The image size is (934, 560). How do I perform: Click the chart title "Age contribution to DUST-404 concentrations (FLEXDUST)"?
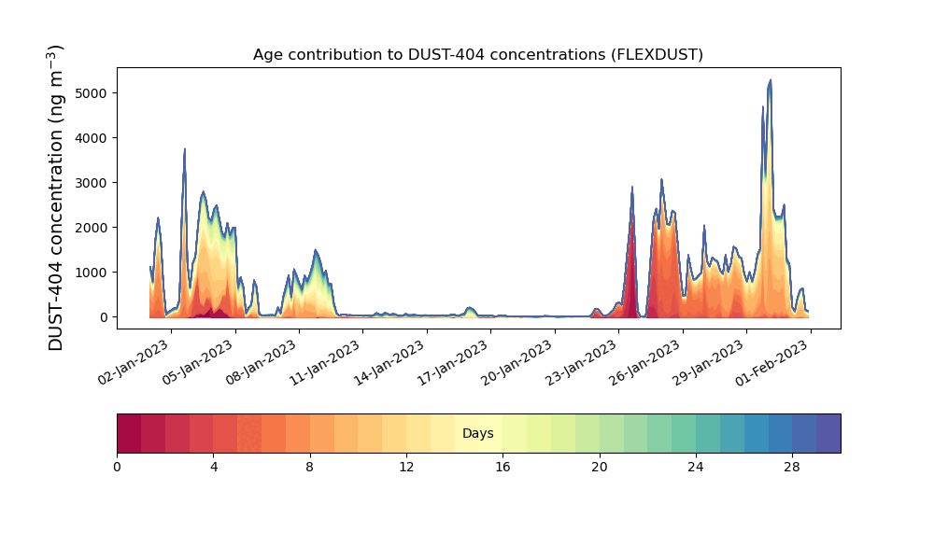click(477, 55)
